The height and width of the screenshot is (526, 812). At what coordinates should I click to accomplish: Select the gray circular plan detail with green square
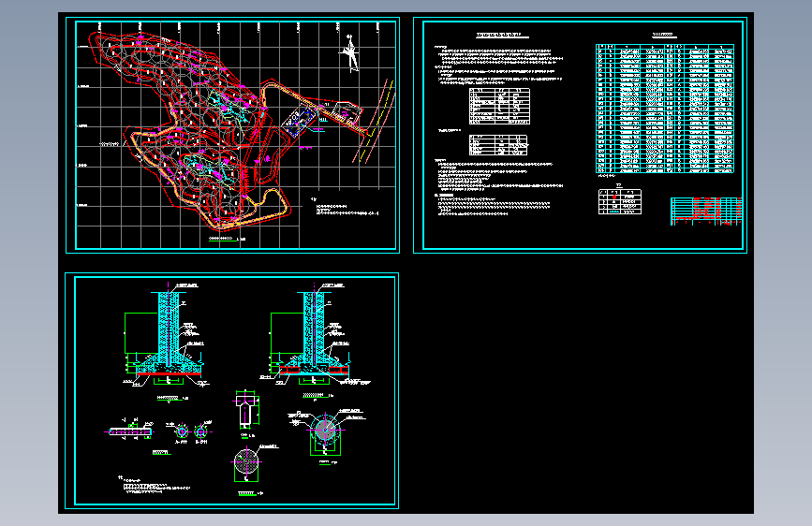(325, 434)
